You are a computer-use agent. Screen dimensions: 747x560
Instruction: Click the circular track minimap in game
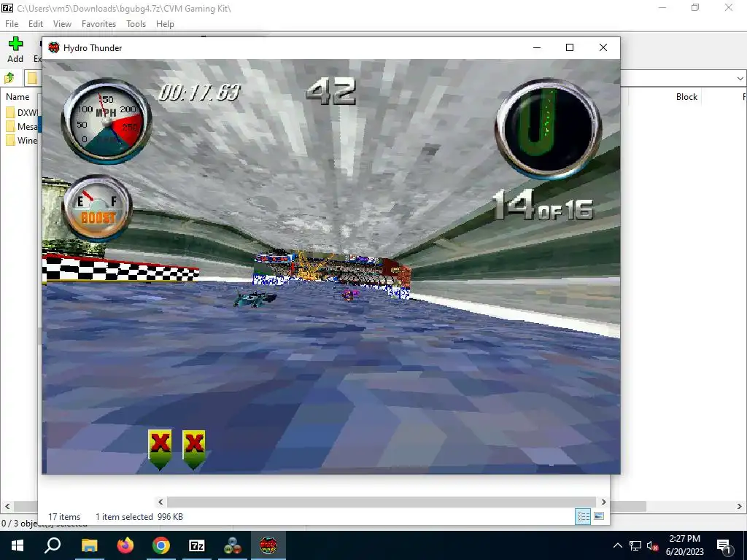tap(548, 128)
